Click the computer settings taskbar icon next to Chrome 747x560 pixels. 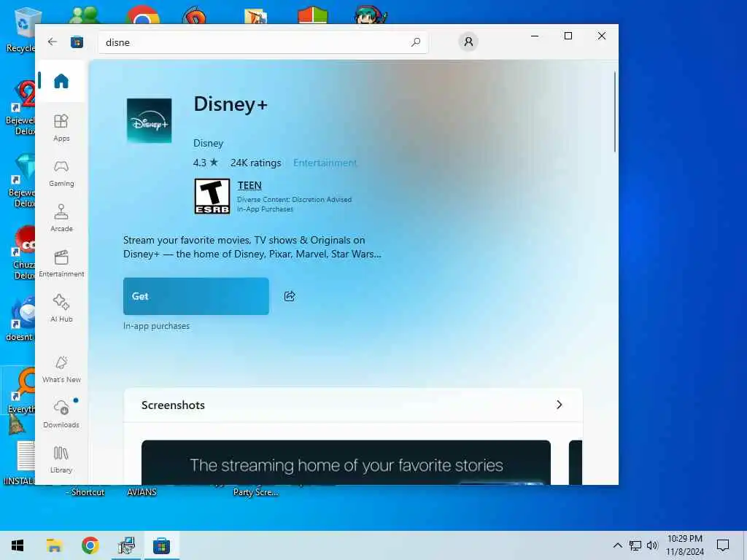tap(126, 545)
